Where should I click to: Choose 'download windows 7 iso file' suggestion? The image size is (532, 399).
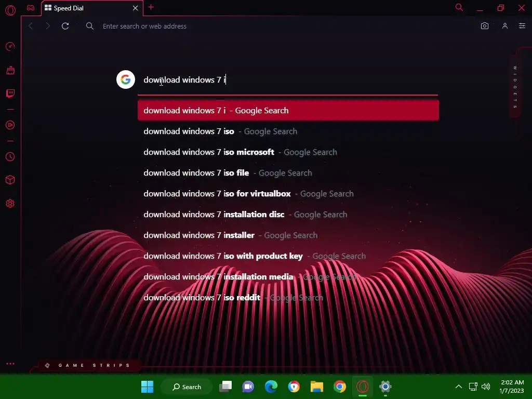tap(288, 172)
